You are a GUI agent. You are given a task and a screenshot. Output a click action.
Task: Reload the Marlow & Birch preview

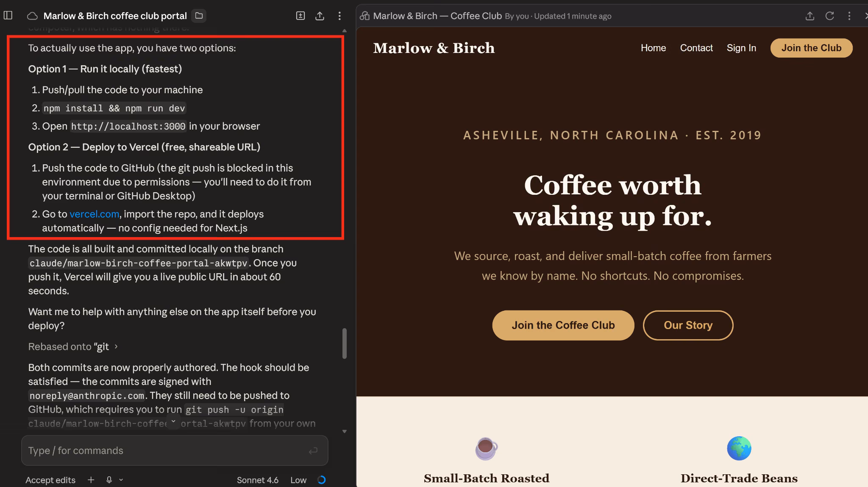(x=830, y=16)
